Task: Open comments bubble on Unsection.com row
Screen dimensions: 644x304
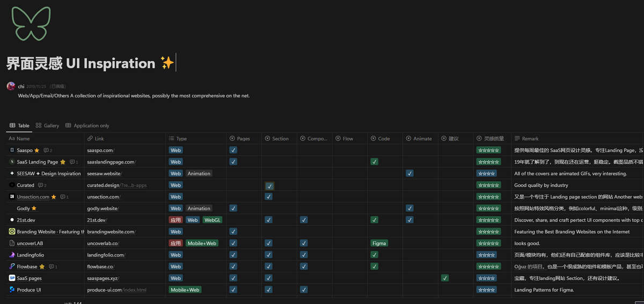Action: 64,197
